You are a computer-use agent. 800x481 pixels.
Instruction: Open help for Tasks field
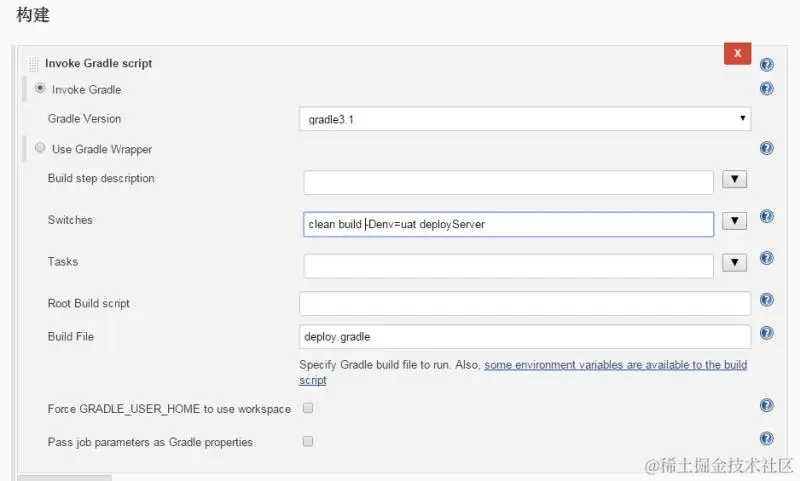[x=767, y=258]
